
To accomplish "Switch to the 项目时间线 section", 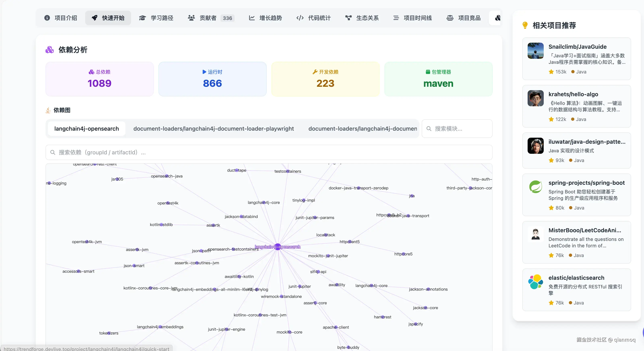I will point(412,18).
